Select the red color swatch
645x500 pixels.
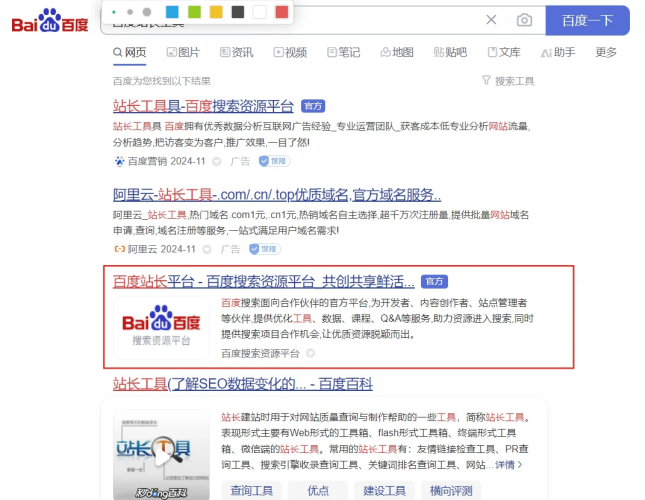pyautogui.click(x=282, y=12)
